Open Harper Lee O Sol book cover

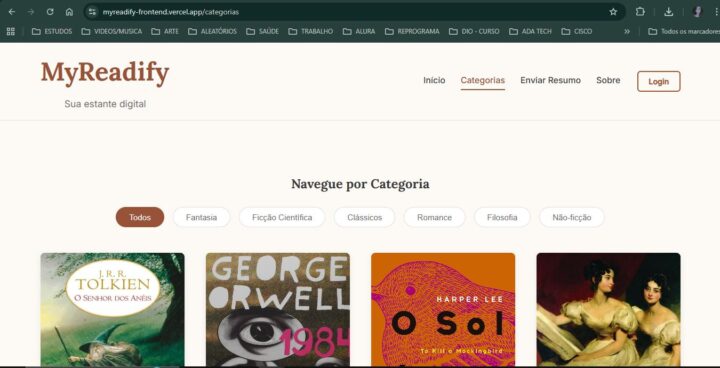pyautogui.click(x=443, y=309)
